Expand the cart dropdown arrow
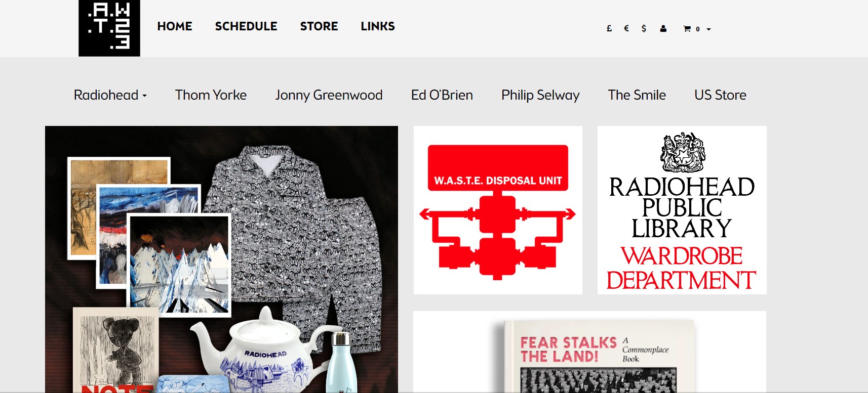The height and width of the screenshot is (393, 868). pyautogui.click(x=708, y=29)
